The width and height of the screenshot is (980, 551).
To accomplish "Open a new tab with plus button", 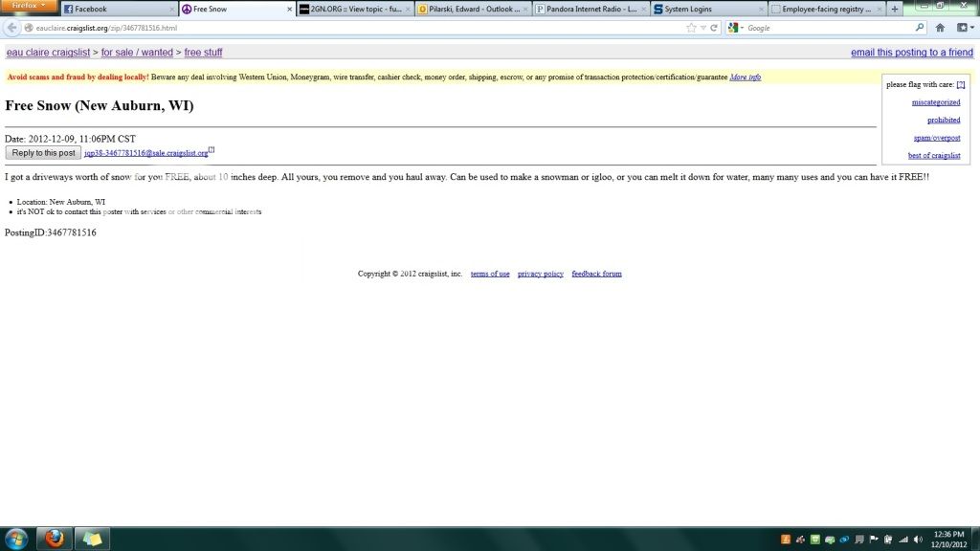I will 894,9.
